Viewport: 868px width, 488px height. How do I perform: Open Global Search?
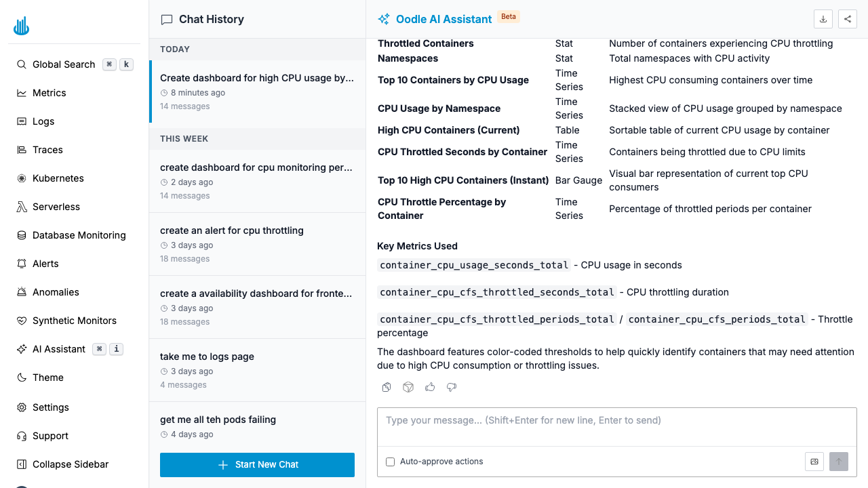tap(63, 64)
